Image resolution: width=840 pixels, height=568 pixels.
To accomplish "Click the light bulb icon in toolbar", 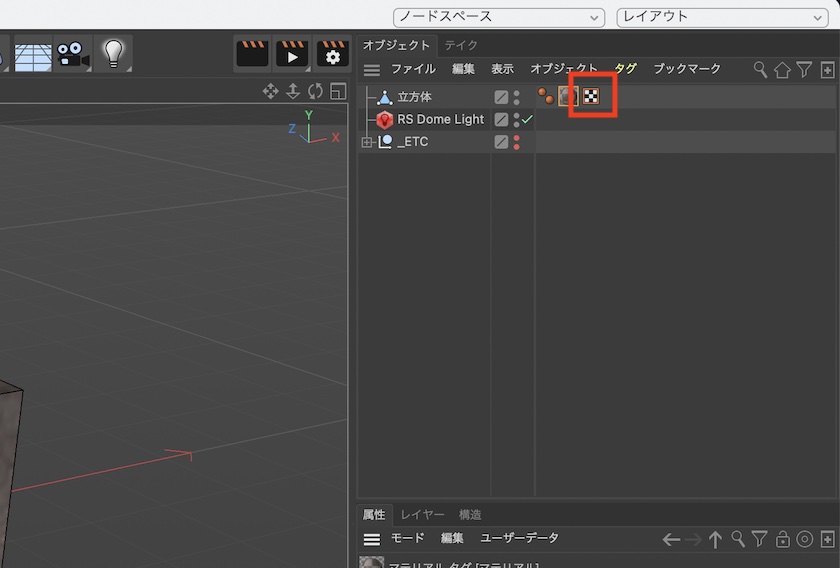I will click(113, 53).
